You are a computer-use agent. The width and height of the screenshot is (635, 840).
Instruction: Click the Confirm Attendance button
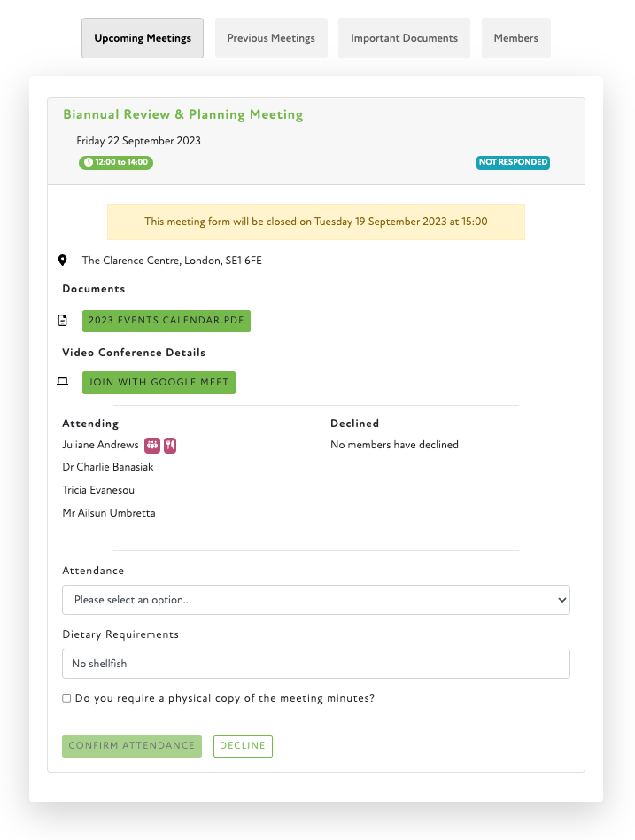click(132, 746)
